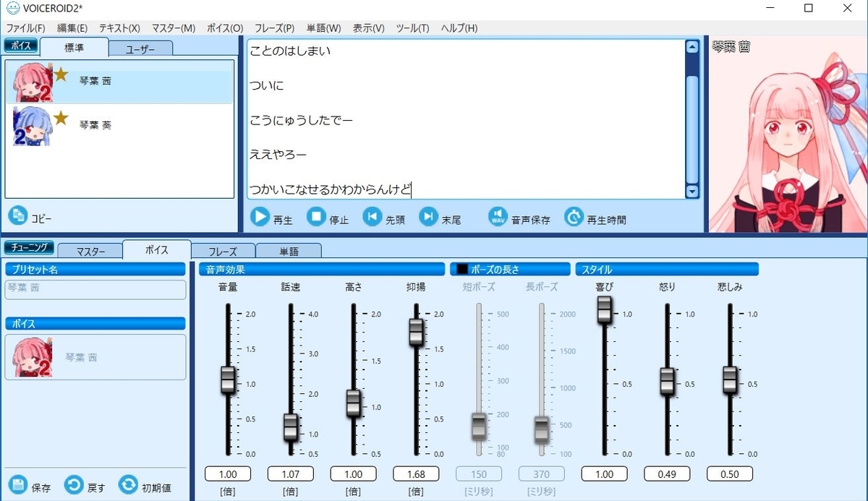
Task: Open the 単語(W) menu
Action: click(x=324, y=28)
